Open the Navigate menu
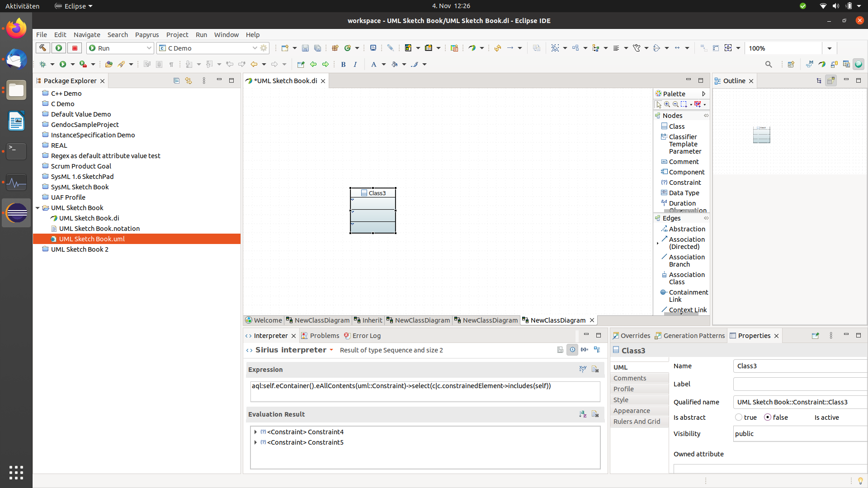 (x=86, y=34)
